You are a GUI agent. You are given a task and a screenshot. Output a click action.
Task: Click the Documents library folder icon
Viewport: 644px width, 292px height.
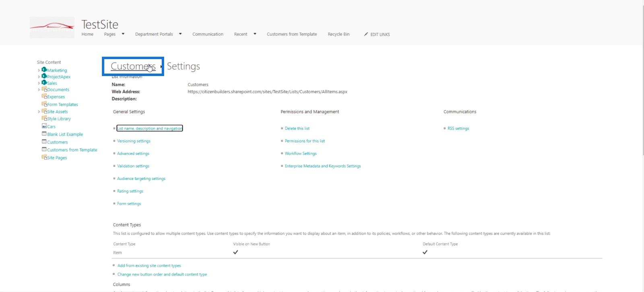pyautogui.click(x=44, y=89)
